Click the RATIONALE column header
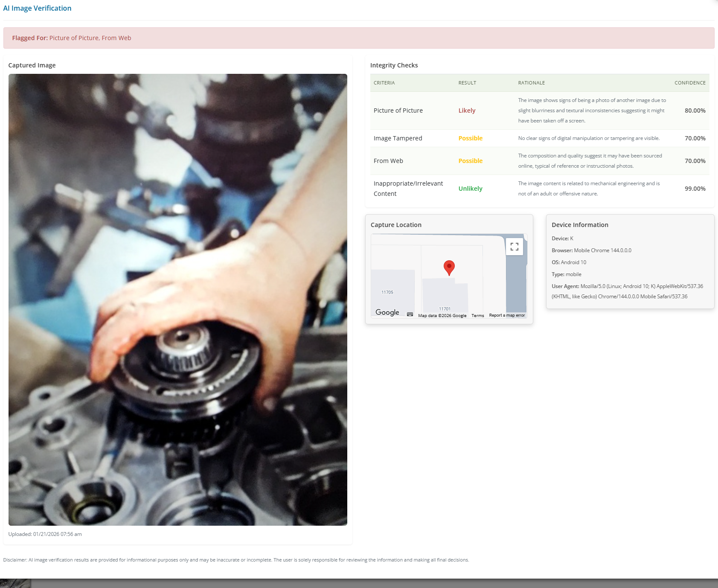Screen dimensions: 718x588 [x=532, y=83]
